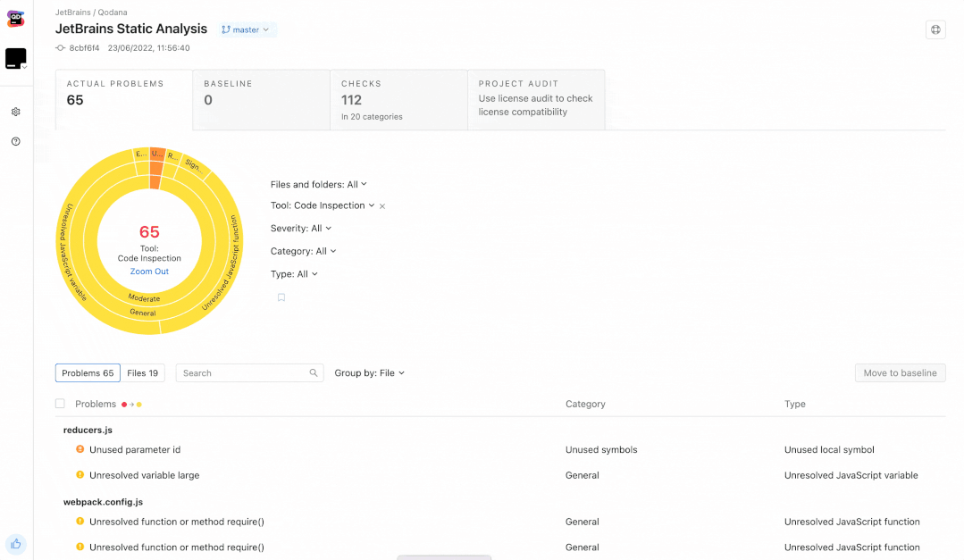Open the Category filter dropdown
Screen dimensions: 964x560
pos(304,251)
